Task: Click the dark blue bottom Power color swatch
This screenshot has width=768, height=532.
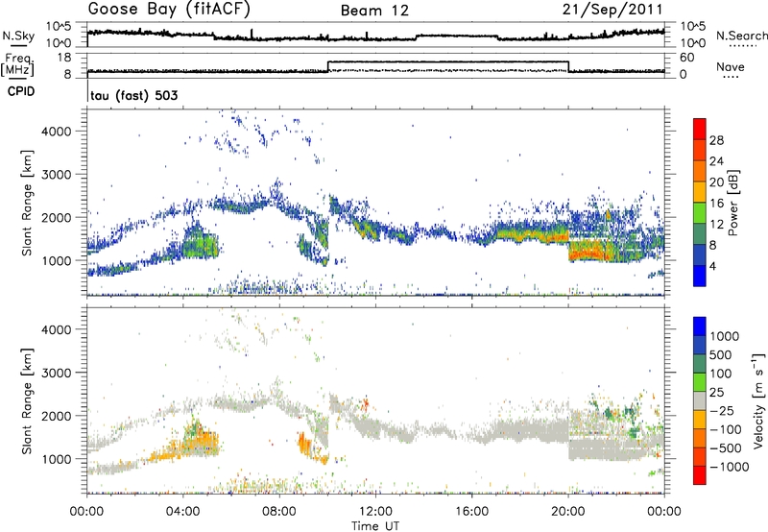Action: (700, 276)
